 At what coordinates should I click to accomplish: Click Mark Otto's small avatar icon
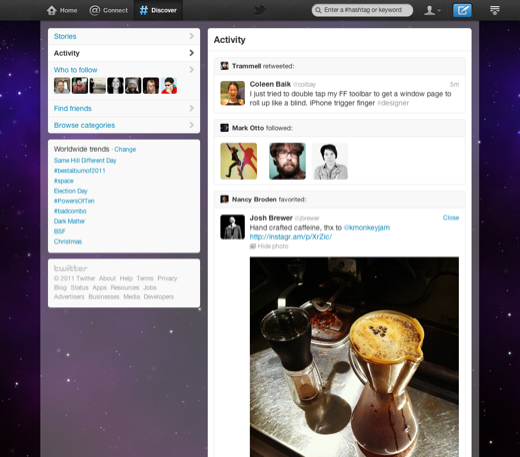[224, 128]
